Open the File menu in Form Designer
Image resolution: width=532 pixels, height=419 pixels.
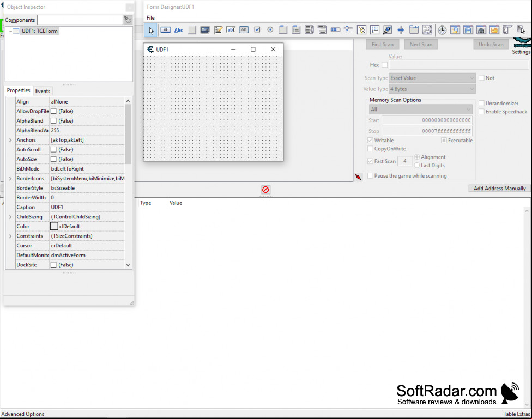coord(150,17)
